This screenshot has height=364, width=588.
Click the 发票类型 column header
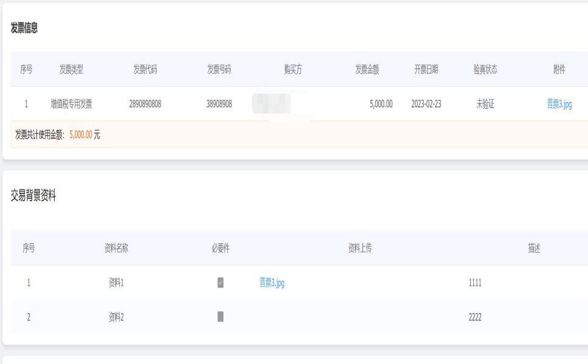[x=71, y=70]
